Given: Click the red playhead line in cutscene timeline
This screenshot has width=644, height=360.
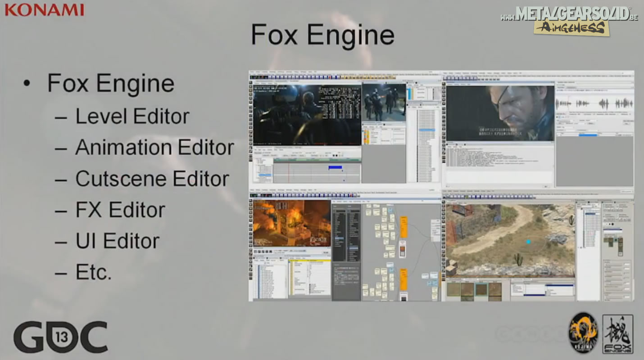Looking at the screenshot, I should (289, 172).
